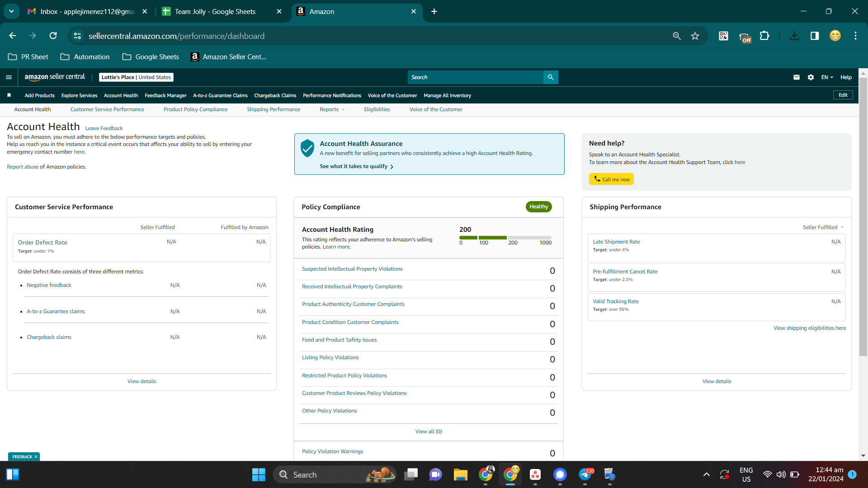Image resolution: width=868 pixels, height=488 pixels.
Task: Open A-to-z Guarantee Claims in favorites bar
Action: coord(220,95)
